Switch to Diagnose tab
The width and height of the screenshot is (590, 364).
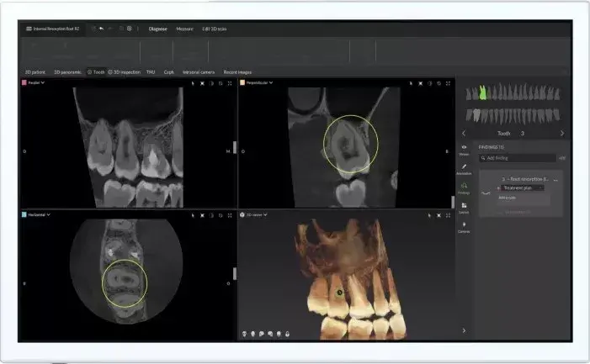pyautogui.click(x=157, y=29)
